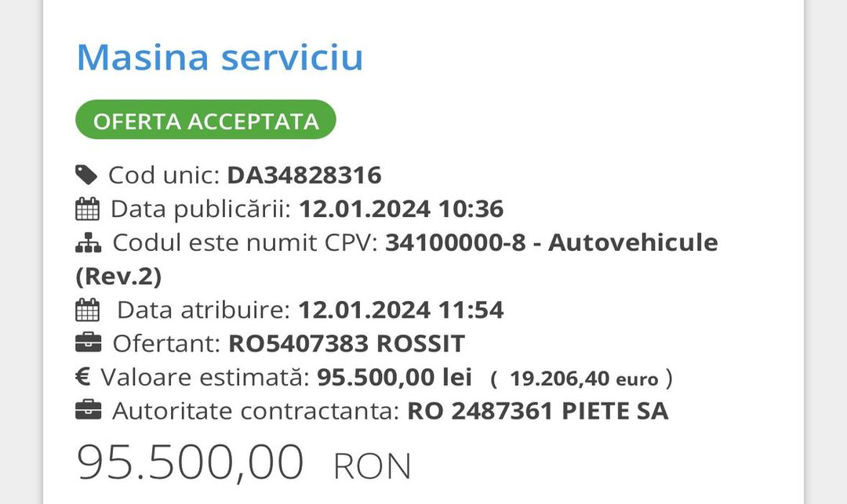Open contracting authority RO 2487361 PIETE SA

(538, 411)
